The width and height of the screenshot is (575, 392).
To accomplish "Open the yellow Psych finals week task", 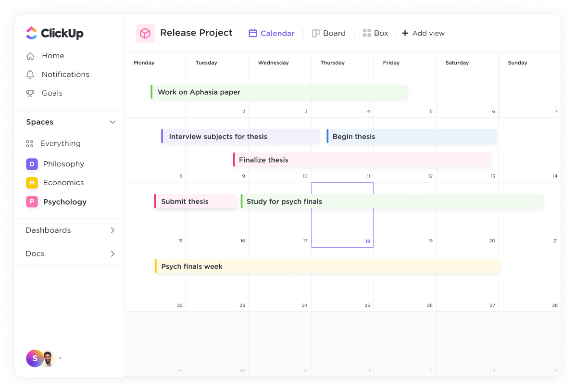I will (327, 266).
